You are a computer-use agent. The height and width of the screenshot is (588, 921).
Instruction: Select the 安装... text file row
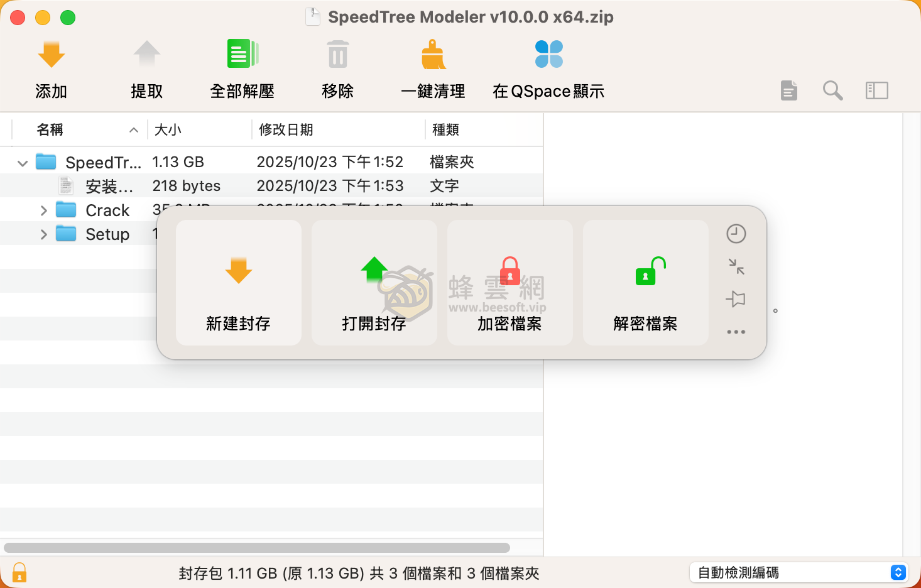click(x=271, y=186)
